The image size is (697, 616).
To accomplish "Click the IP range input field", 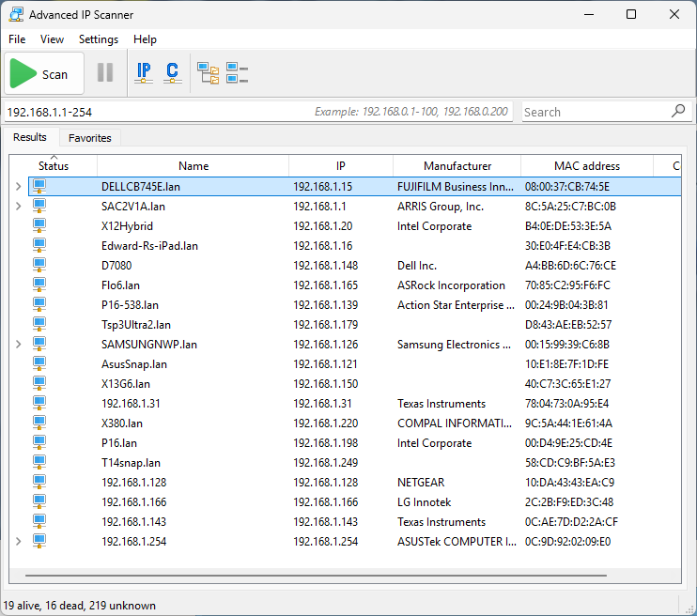I will pyautogui.click(x=258, y=112).
